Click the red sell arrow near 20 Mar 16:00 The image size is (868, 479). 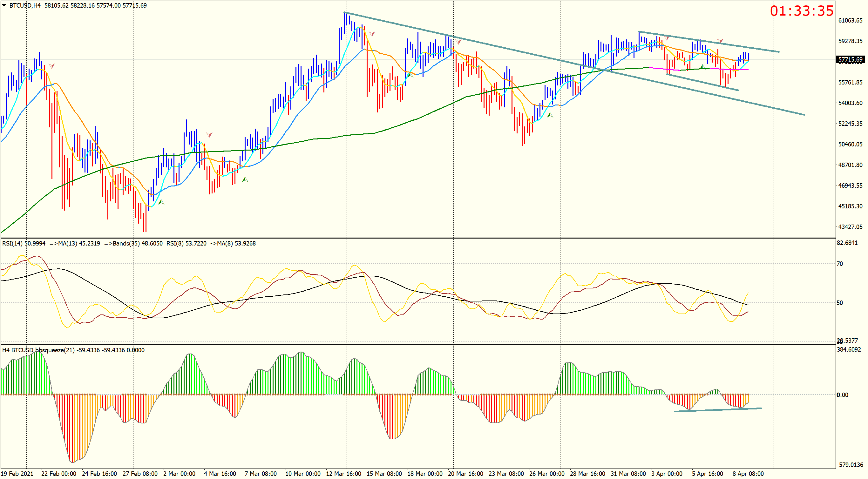458,42
